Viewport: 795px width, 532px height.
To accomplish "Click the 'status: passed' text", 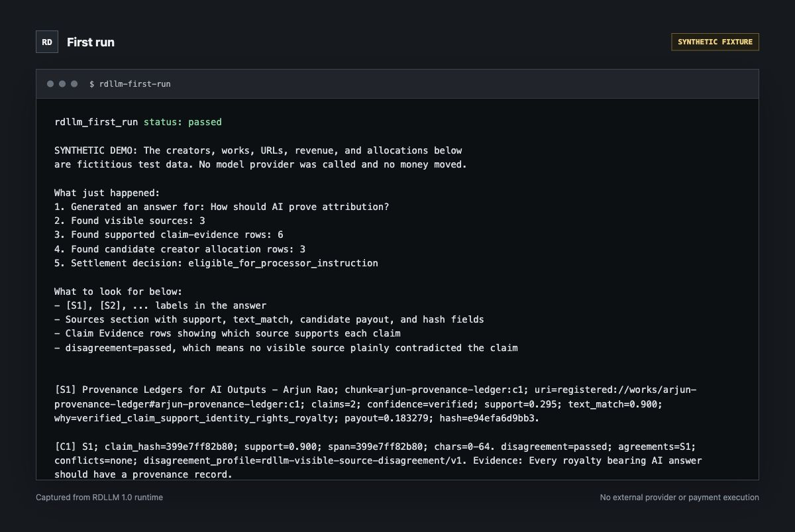I will pos(183,122).
